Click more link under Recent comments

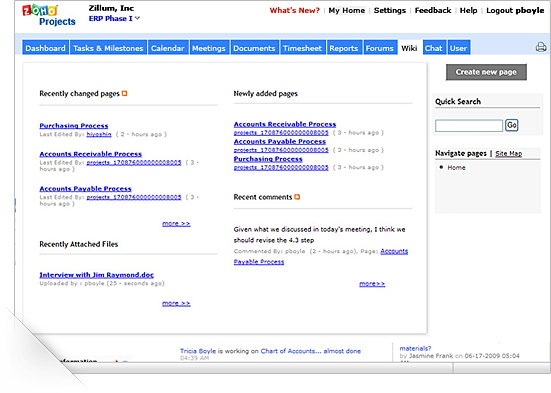point(372,284)
